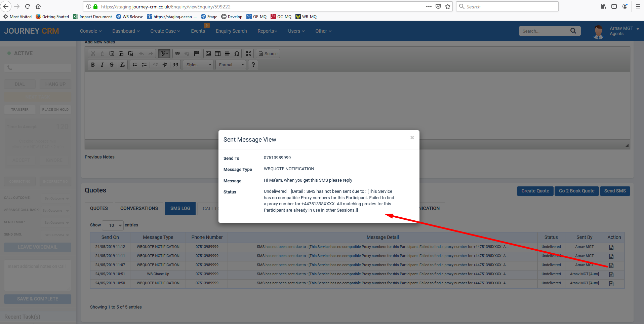
Task: Insert an anchor with the flag icon
Action: point(197,53)
